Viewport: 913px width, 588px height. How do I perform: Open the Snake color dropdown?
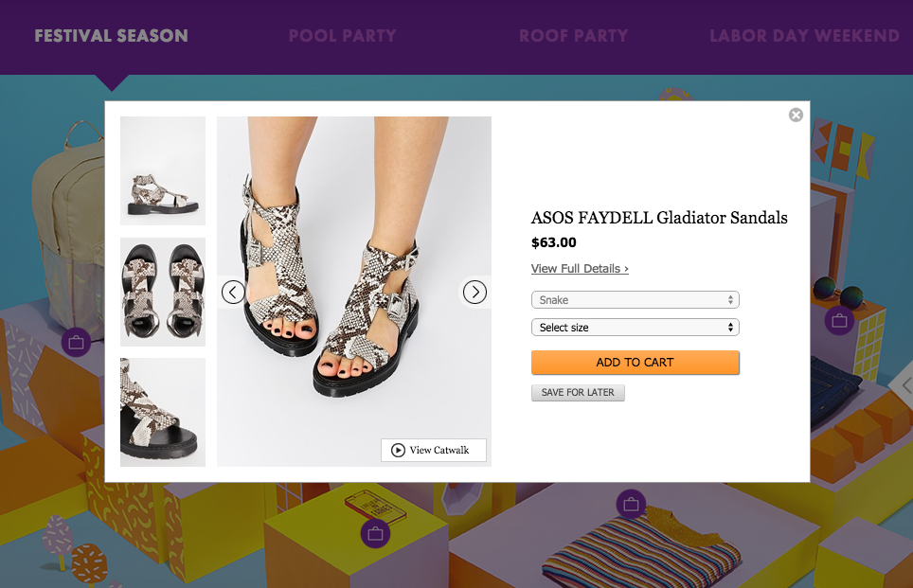[635, 300]
